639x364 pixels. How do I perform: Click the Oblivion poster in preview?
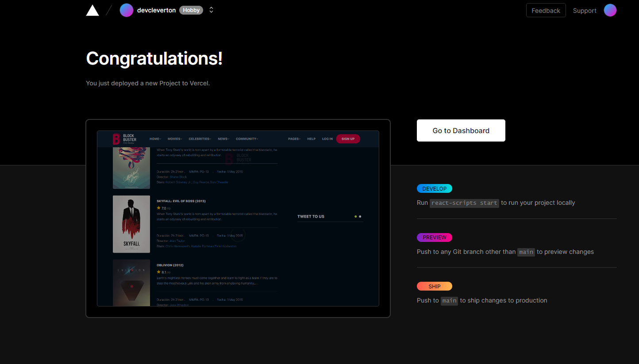(x=131, y=283)
